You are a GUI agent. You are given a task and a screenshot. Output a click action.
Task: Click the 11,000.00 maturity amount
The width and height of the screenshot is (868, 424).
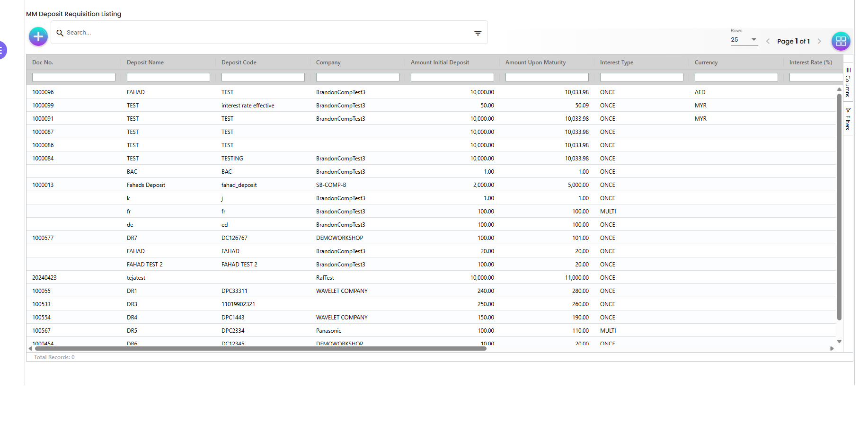[x=576, y=278]
